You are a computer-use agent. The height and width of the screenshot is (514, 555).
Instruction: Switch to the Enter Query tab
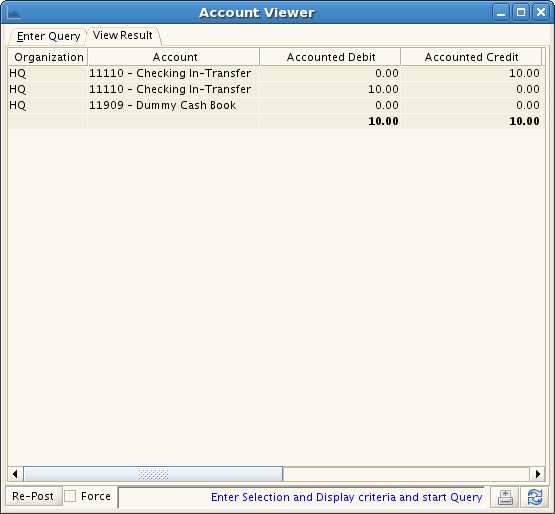[48, 36]
